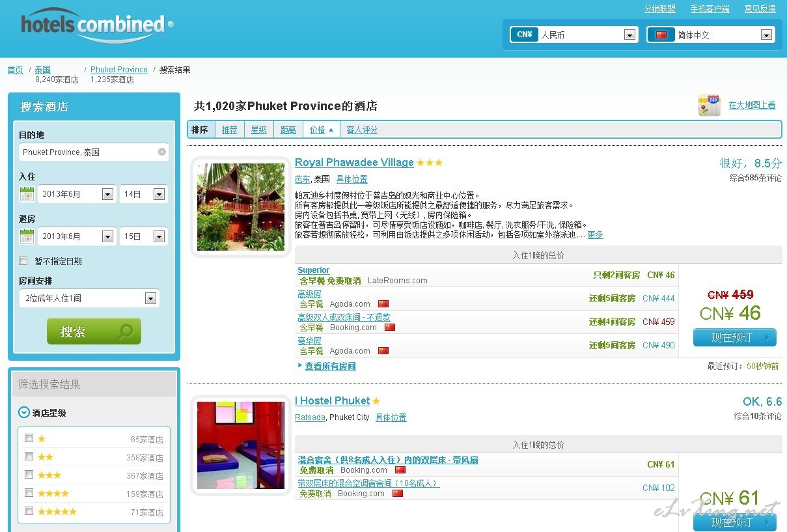Open 芭东 location link

[303, 179]
